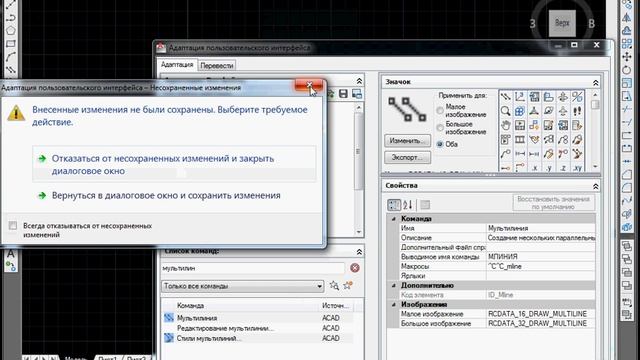
Task: Click the Изменить... button
Action: point(407,140)
